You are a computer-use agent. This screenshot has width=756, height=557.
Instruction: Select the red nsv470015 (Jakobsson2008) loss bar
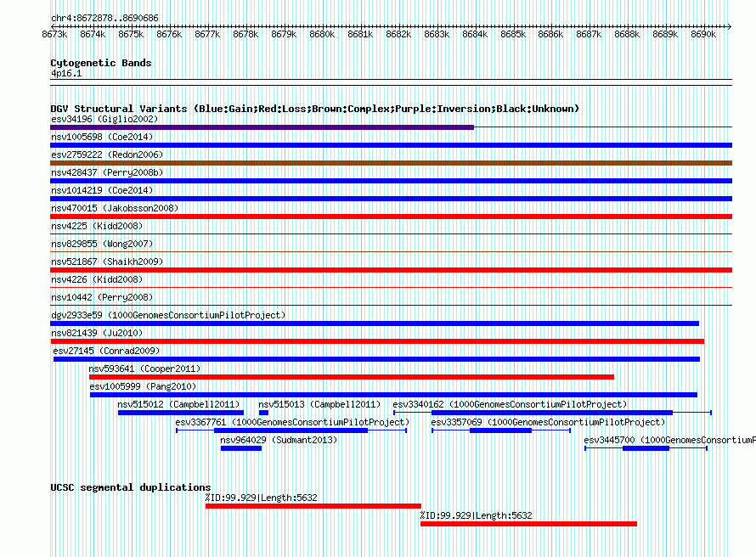(x=391, y=217)
